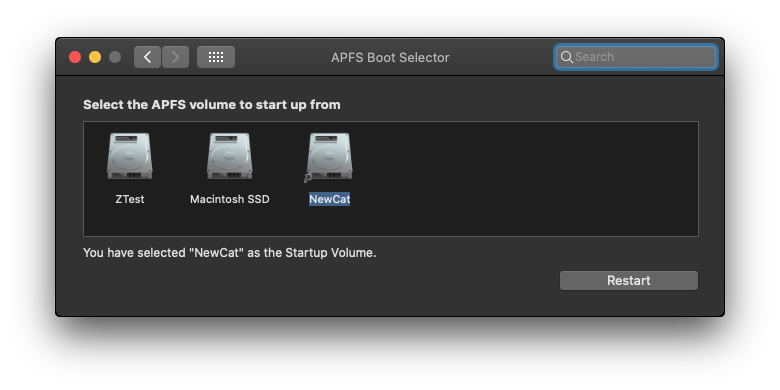Restart using the Restart button

(629, 281)
